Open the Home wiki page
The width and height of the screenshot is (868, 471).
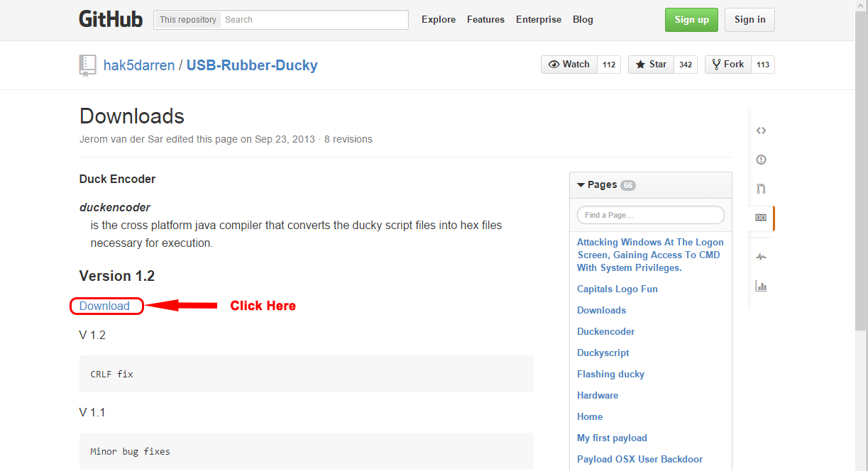(590, 417)
